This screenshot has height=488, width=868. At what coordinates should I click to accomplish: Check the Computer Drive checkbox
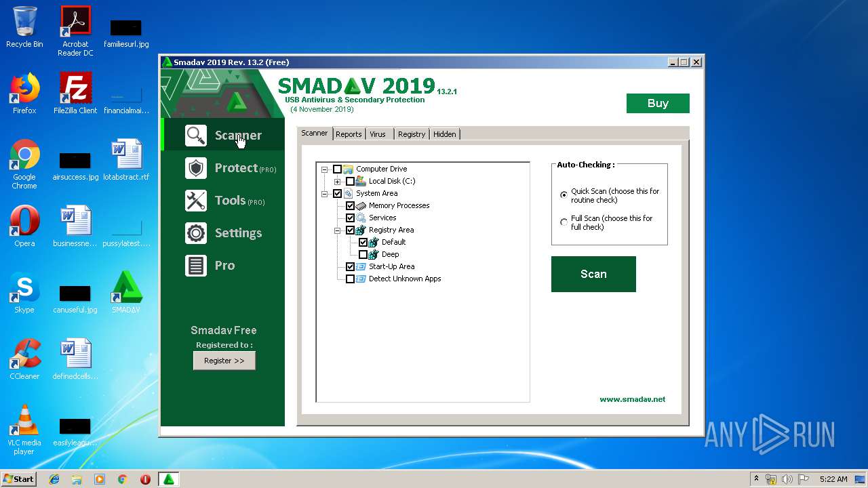pyautogui.click(x=337, y=169)
